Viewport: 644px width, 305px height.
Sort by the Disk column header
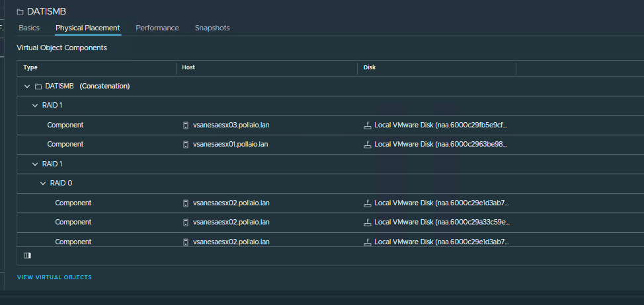point(370,67)
